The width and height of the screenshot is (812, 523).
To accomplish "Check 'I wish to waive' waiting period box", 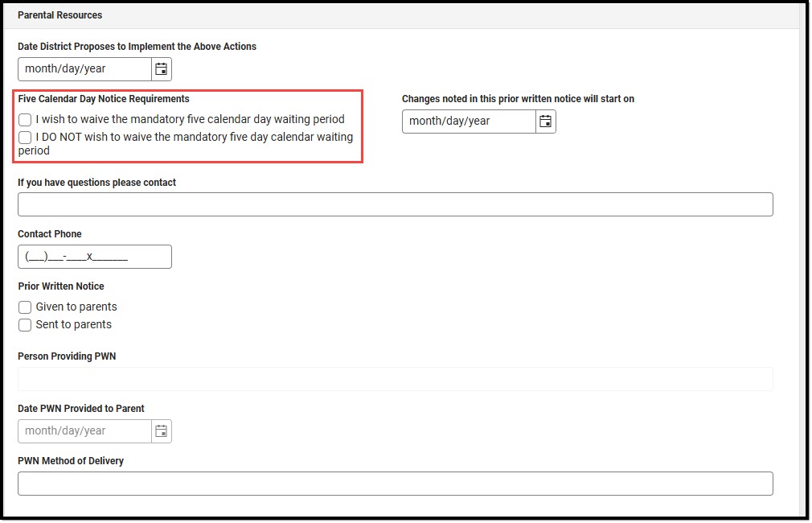I will coord(25,120).
